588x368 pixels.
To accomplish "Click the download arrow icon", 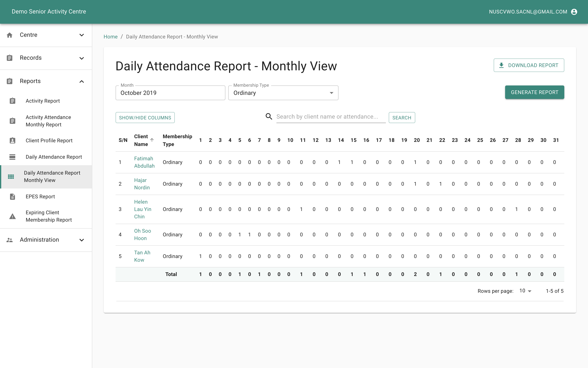I will click(x=501, y=65).
